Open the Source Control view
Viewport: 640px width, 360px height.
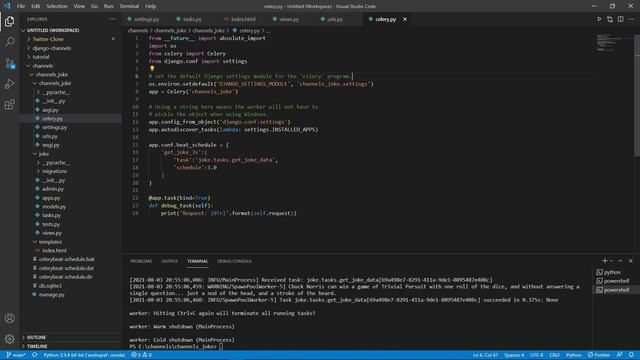tap(9, 63)
